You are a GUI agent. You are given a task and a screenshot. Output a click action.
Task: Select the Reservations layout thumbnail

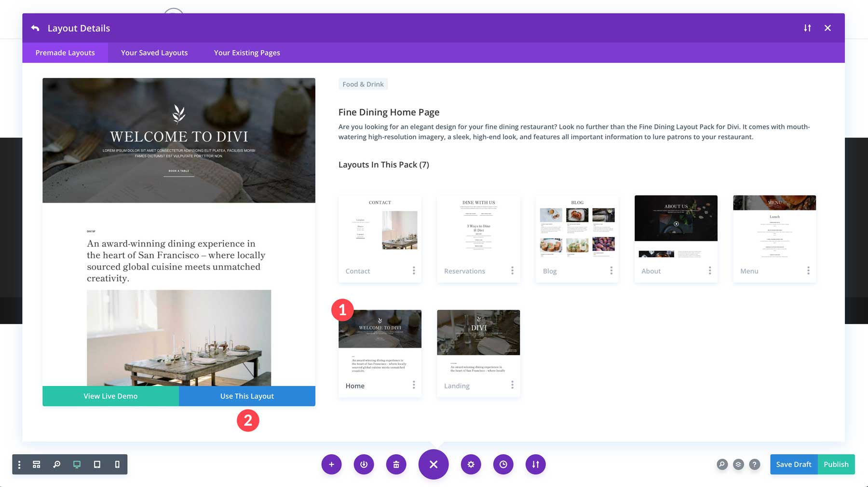point(478,232)
